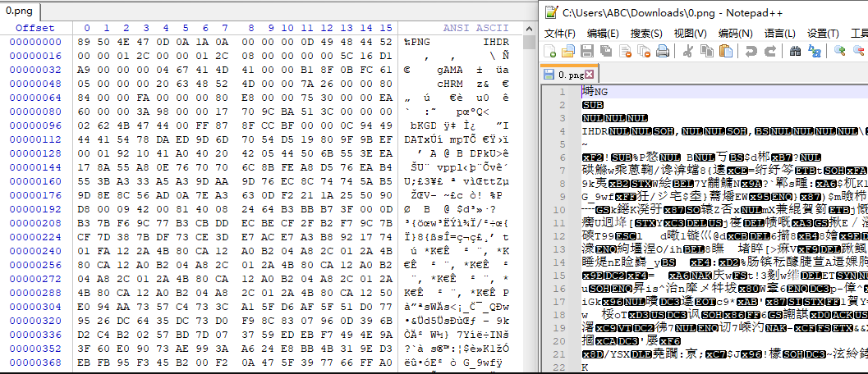Image resolution: width=868 pixels, height=374 pixels.
Task: Select offset row 00000000 in hex editor
Action: [x=35, y=42]
